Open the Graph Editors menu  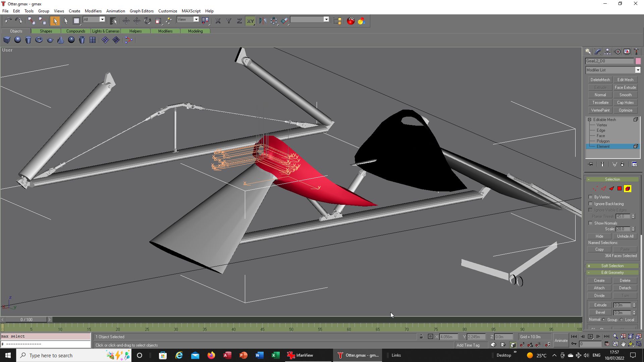[x=142, y=11]
